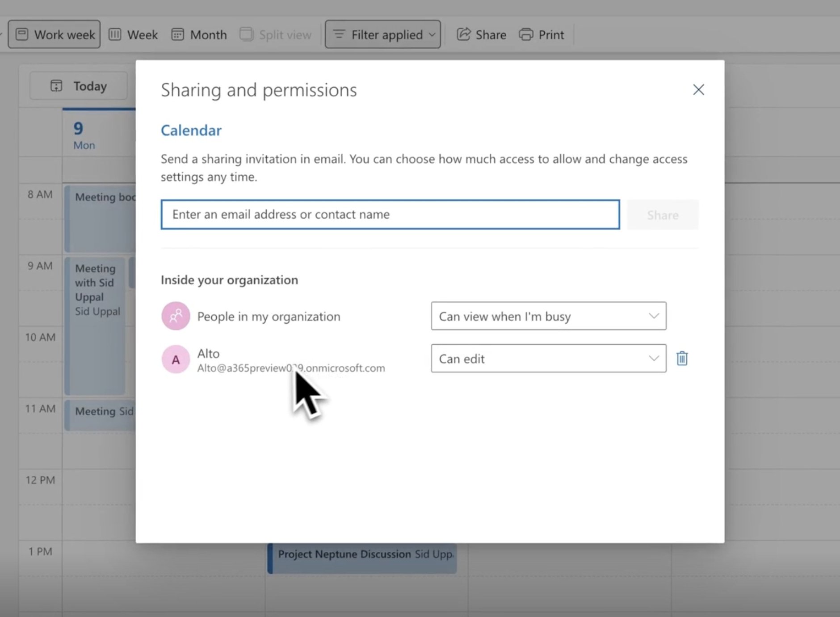Delete Alto's calendar permission with trash icon

(x=682, y=359)
